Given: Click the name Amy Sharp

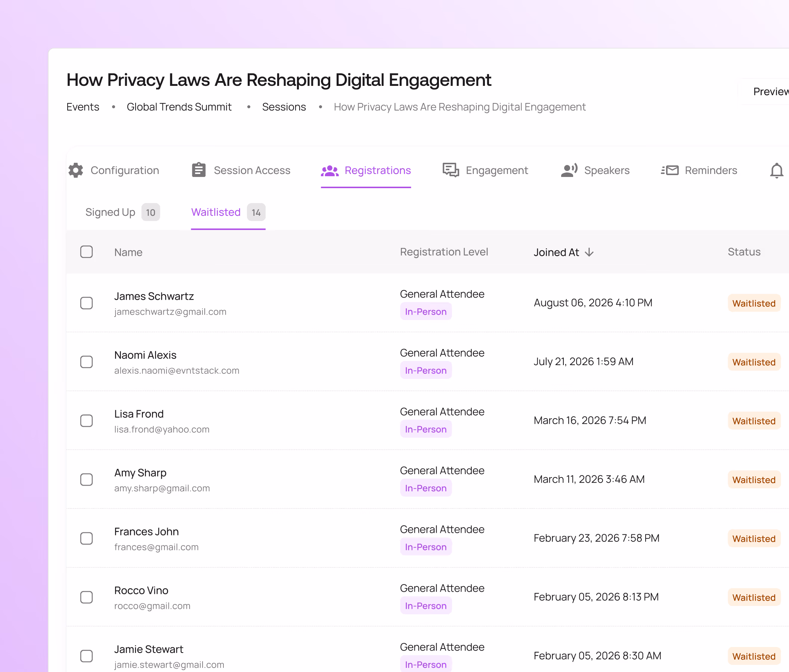Looking at the screenshot, I should tap(140, 473).
